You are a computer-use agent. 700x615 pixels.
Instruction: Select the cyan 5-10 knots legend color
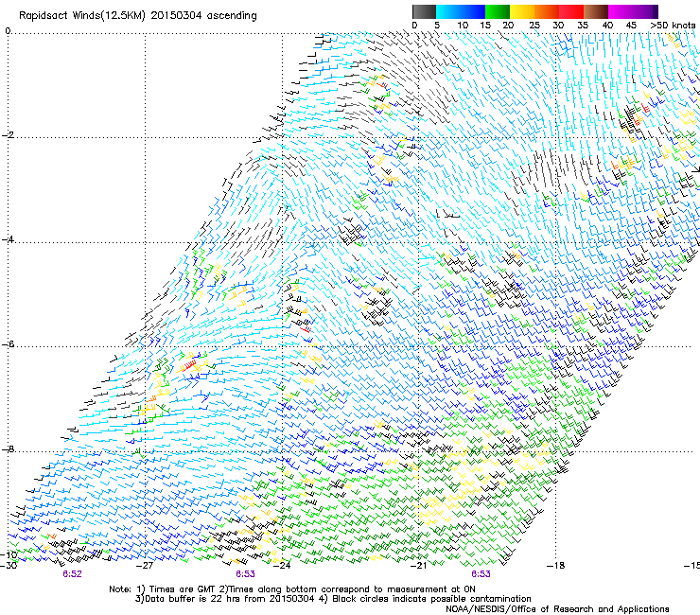[448, 11]
